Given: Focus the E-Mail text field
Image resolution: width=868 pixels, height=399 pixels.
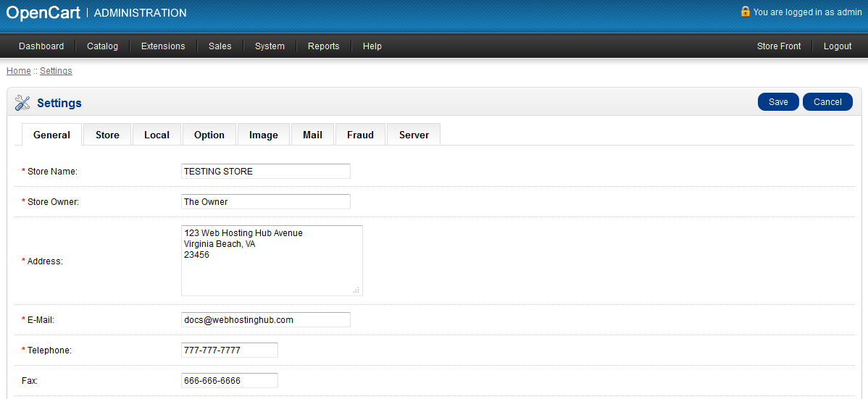Looking at the screenshot, I should coord(265,319).
